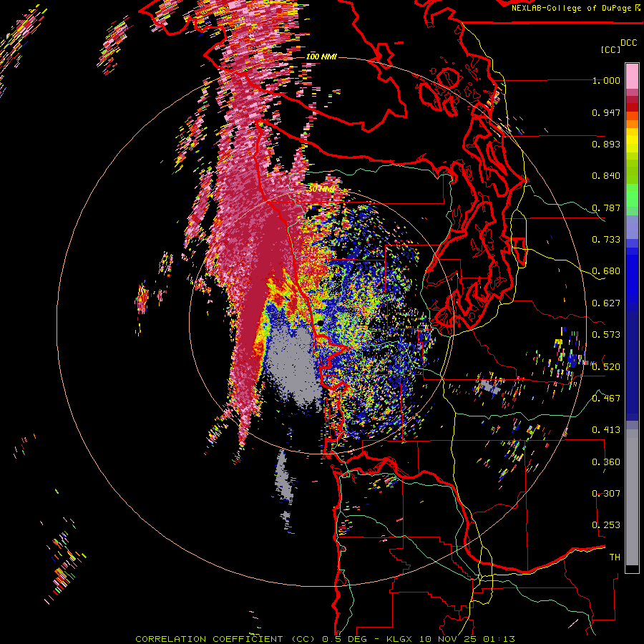Click the 0.733 value on color scale
Screen dimensions: 644x644
(x=606, y=240)
